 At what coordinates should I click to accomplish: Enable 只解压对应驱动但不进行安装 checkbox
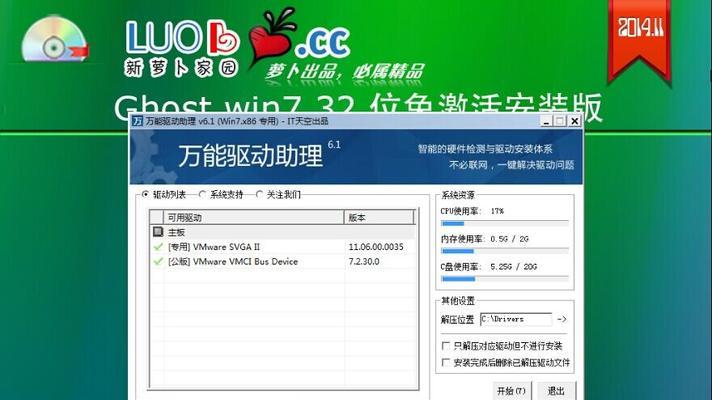point(445,346)
